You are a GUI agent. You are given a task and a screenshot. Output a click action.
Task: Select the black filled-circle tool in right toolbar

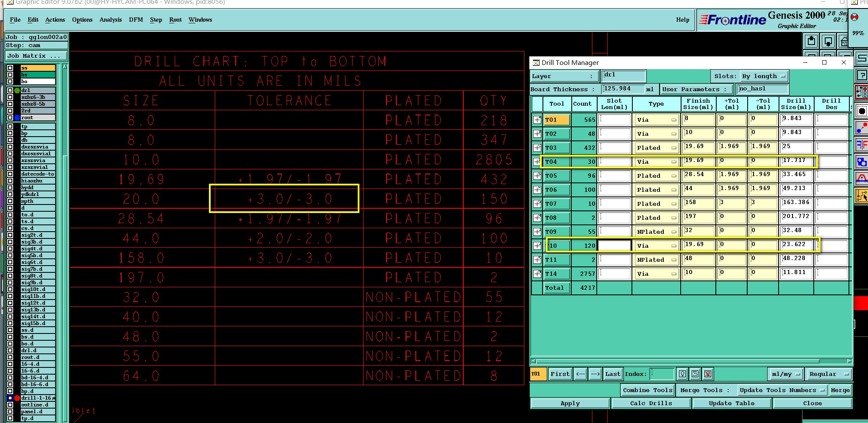862,111
